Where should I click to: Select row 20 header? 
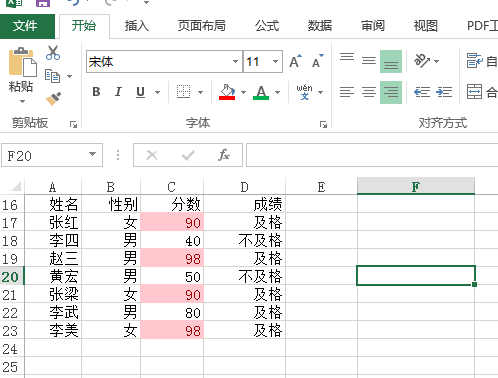click(12, 276)
